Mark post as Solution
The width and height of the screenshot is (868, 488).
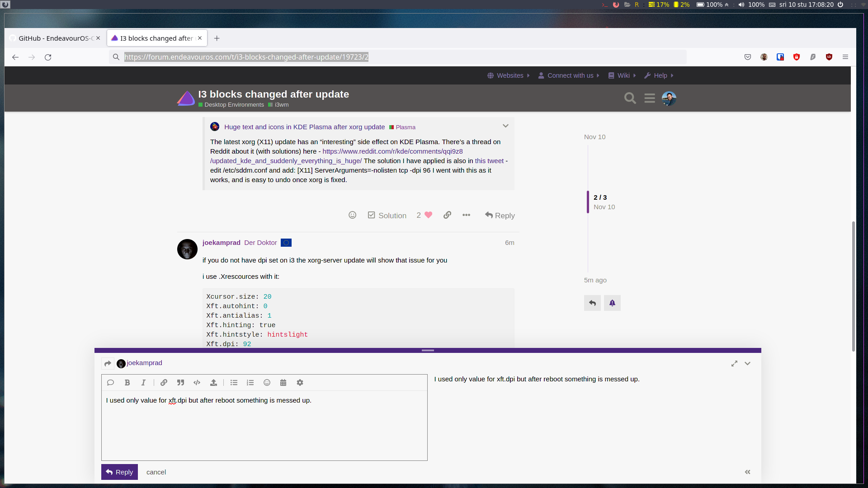387,216
